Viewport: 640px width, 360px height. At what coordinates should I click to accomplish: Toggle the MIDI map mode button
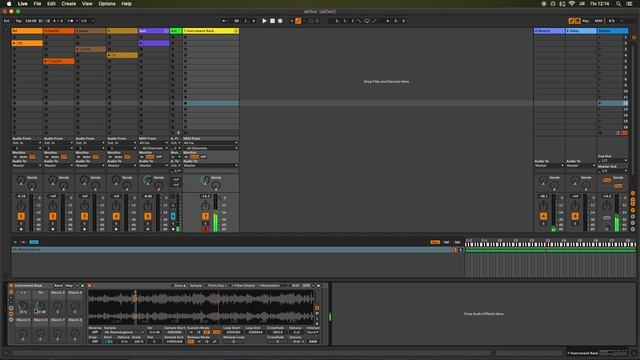pos(598,21)
